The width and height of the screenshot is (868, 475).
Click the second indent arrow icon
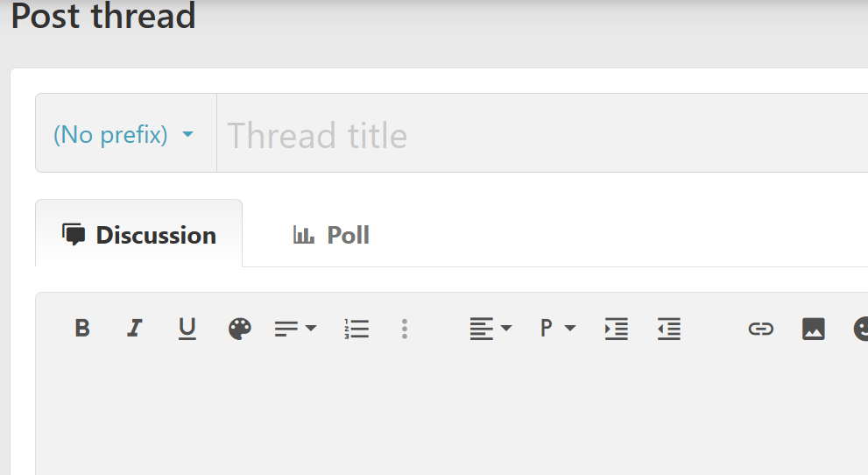(x=669, y=329)
